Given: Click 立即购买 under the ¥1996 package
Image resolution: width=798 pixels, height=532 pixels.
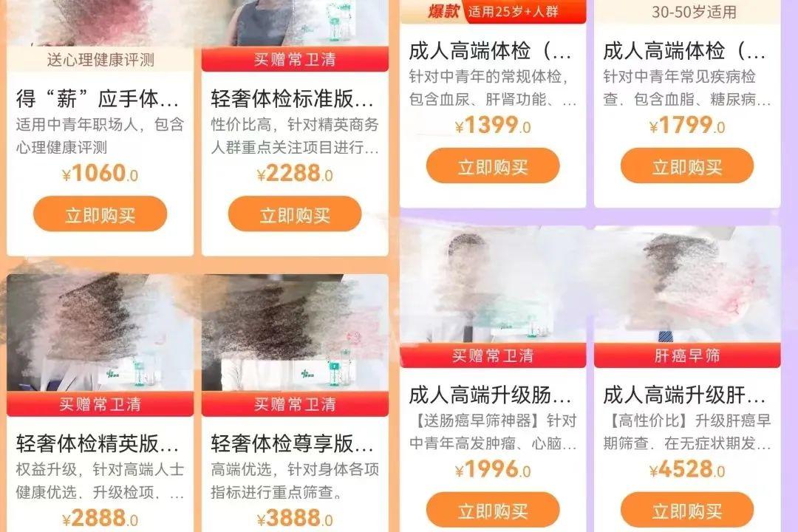Looking at the screenshot, I should coord(493,510).
